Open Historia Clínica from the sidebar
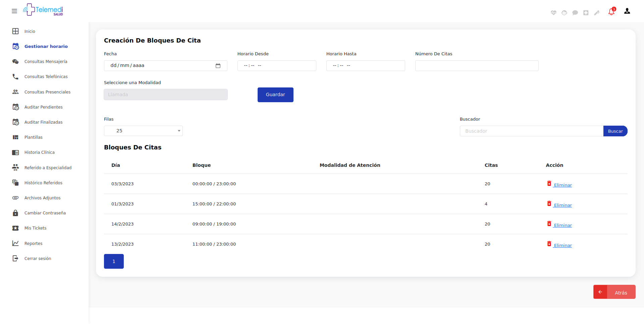The width and height of the screenshot is (644, 324). 39,152
